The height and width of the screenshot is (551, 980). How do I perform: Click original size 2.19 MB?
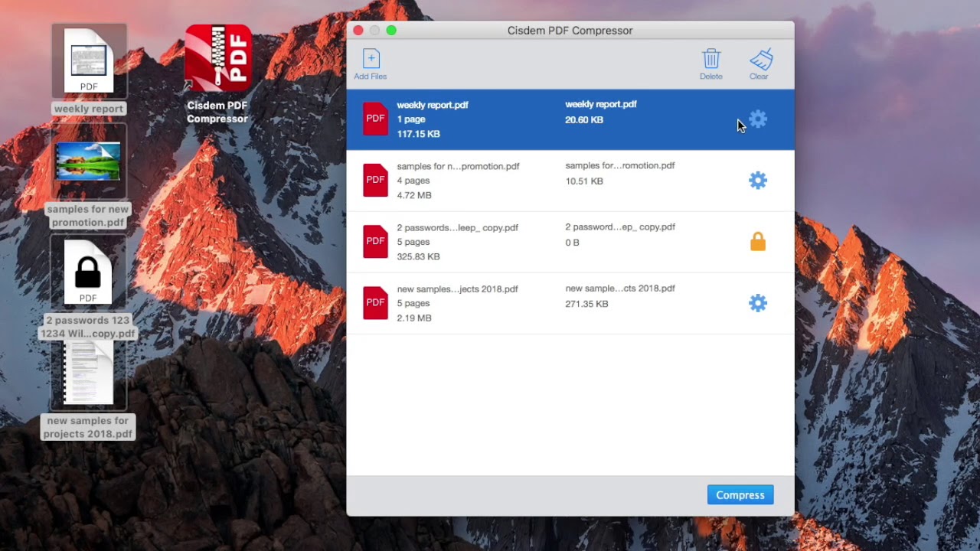pyautogui.click(x=414, y=318)
